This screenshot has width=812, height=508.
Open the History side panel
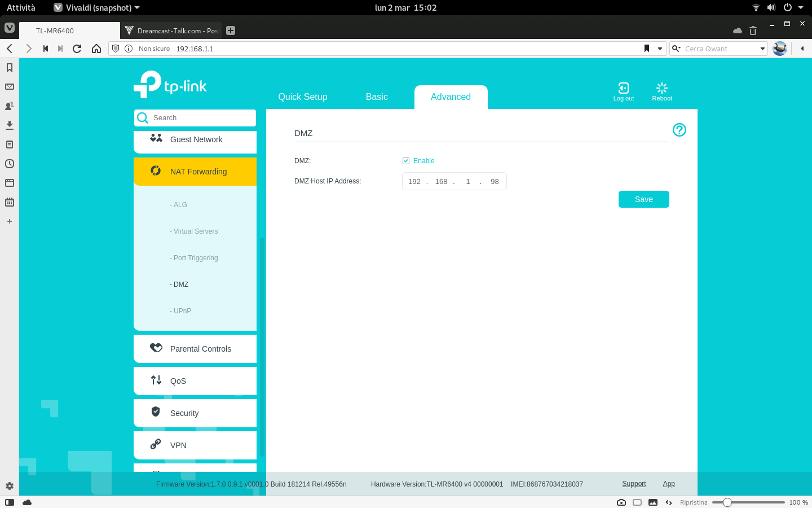pos(10,164)
